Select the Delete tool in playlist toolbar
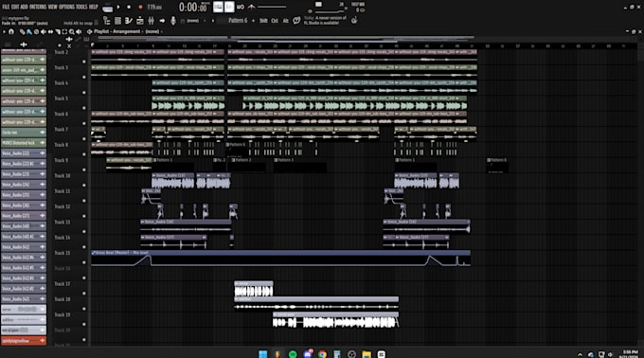This screenshot has height=358, width=644. [36, 31]
